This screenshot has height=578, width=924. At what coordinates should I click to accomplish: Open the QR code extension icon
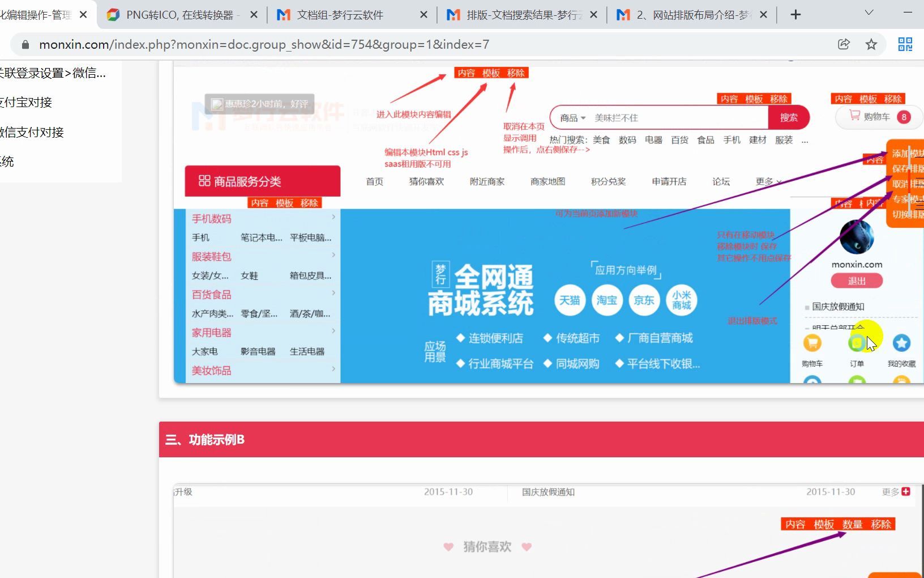click(905, 44)
